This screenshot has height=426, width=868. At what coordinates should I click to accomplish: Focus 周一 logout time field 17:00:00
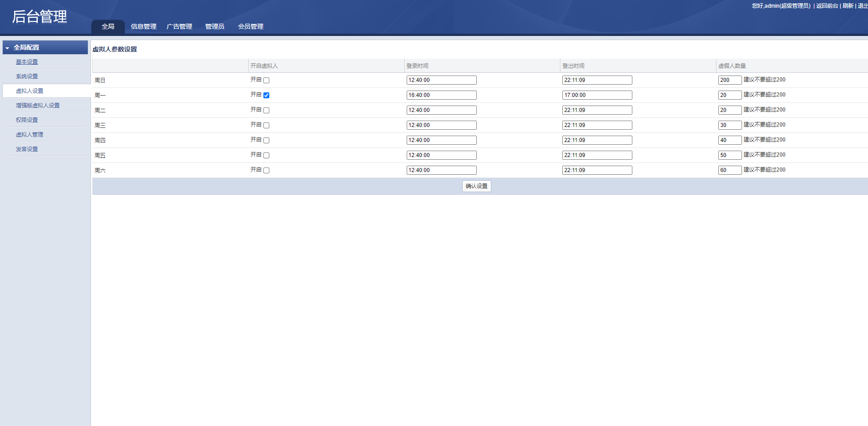coord(597,95)
